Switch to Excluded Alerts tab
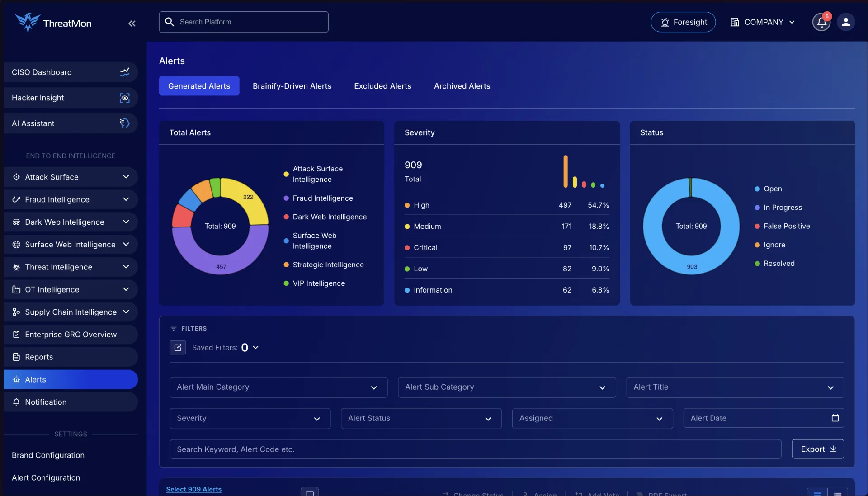Image resolution: width=868 pixels, height=496 pixels. (x=382, y=86)
